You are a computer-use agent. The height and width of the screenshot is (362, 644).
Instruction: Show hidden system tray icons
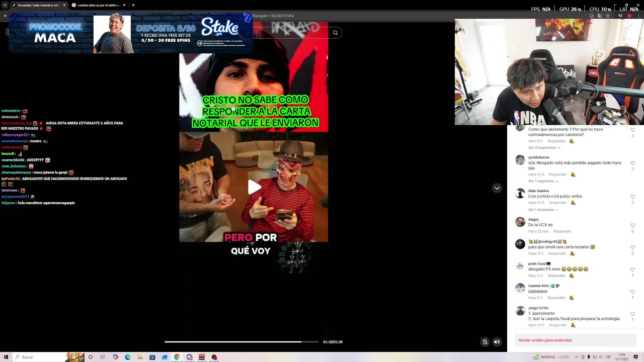[x=577, y=357]
